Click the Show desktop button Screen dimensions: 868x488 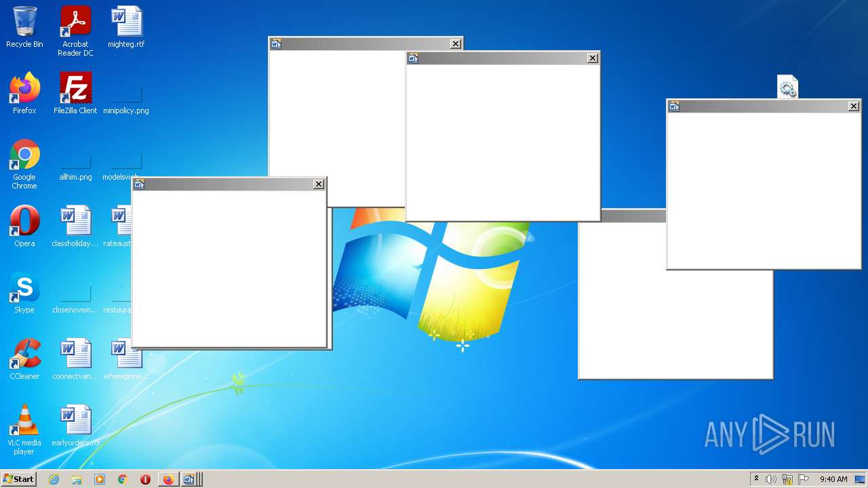point(861,479)
